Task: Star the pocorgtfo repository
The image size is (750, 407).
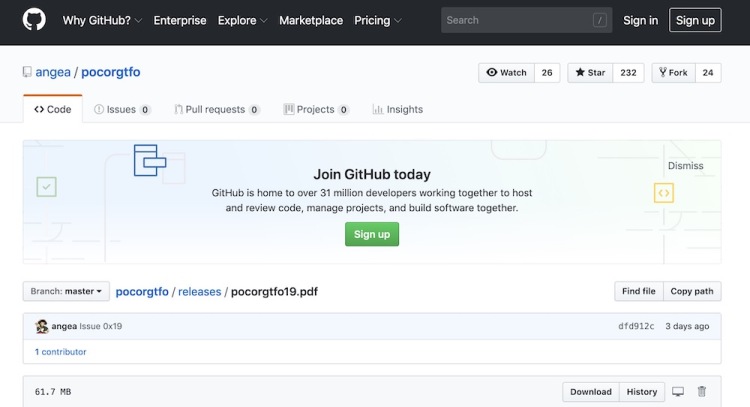Action: tap(591, 73)
